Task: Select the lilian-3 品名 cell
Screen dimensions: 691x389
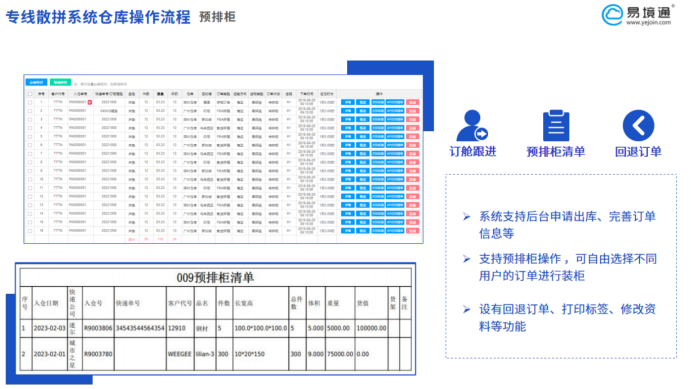Action: click(x=205, y=354)
